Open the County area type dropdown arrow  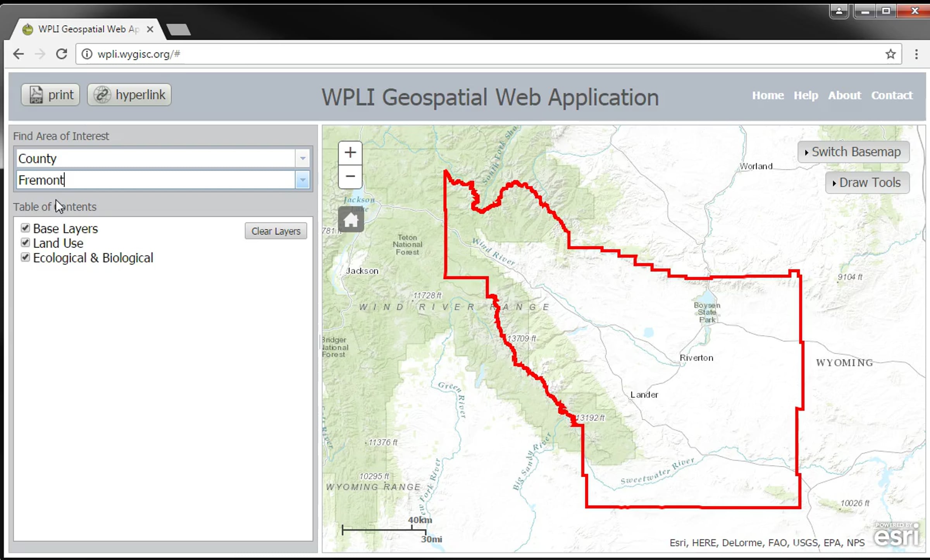pyautogui.click(x=302, y=158)
